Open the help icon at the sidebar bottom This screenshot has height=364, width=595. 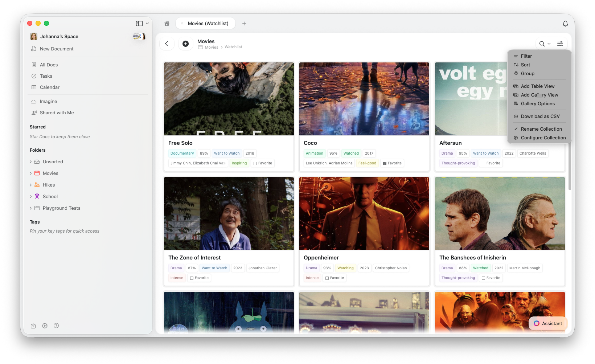[x=56, y=326]
